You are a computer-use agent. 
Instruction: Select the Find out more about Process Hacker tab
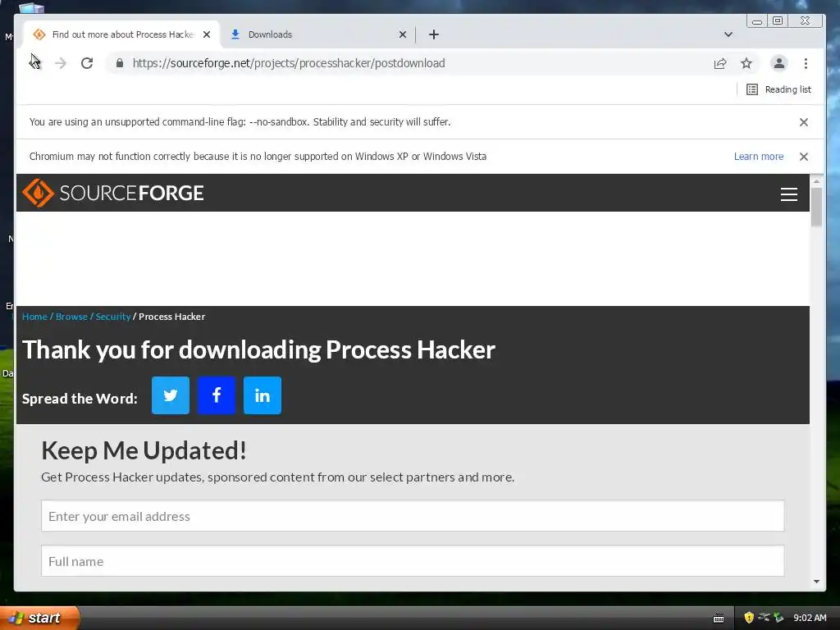[122, 34]
